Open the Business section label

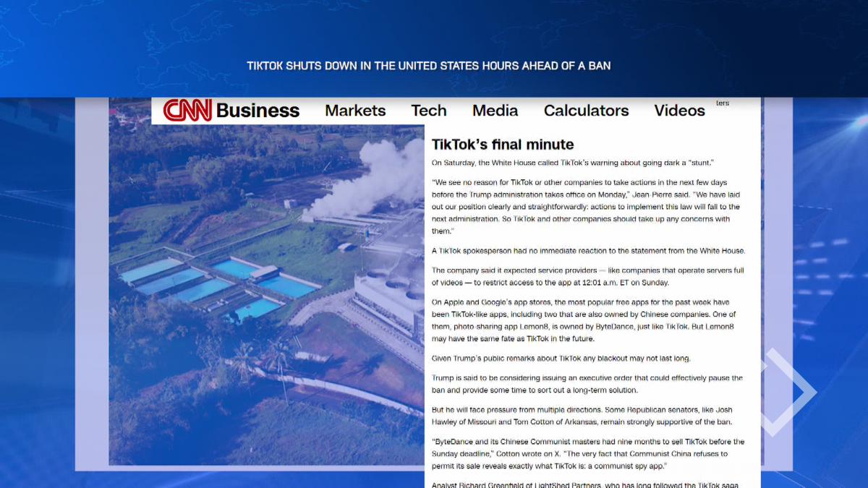[258, 111]
